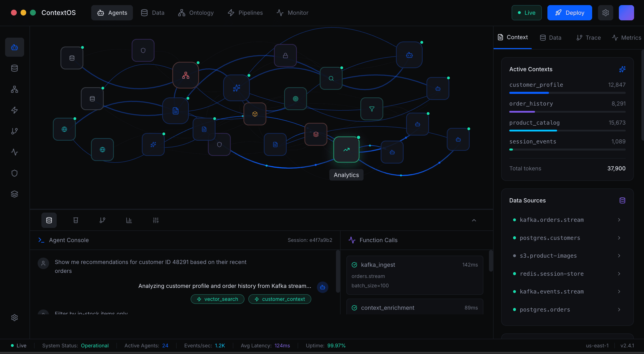Screen dimensions: 644x354
Task: Select the highlighted Analytics node
Action: coord(346,150)
